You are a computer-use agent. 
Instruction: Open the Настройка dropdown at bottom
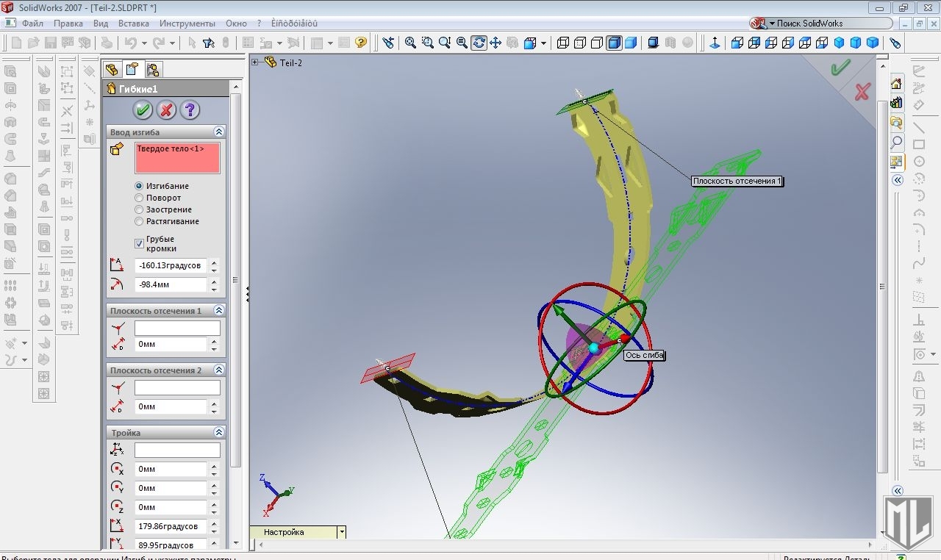coord(341,532)
